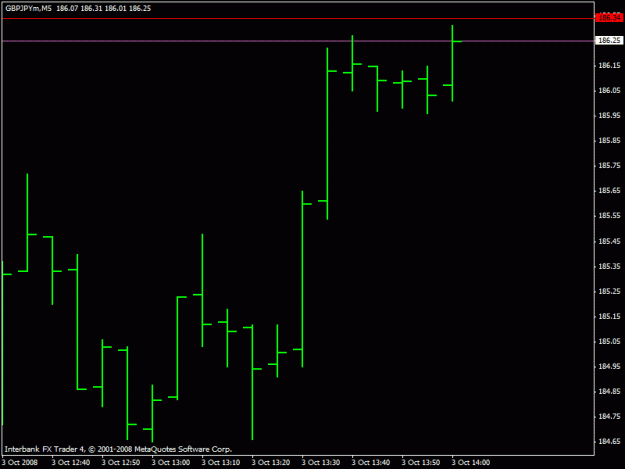Click the GBPJPYm,M5 chart title text
Viewport: 625px width, 469px height.
point(28,8)
